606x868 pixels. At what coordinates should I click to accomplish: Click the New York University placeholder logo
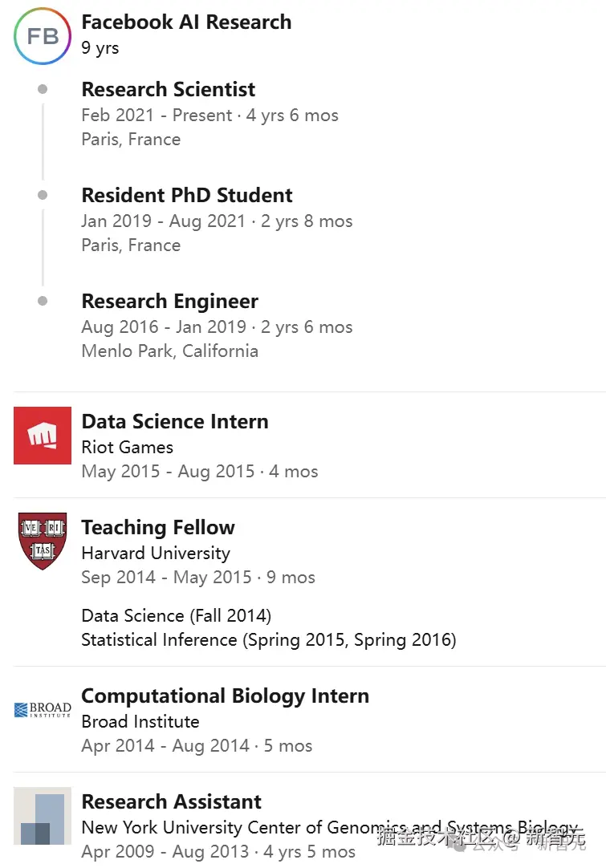43,816
